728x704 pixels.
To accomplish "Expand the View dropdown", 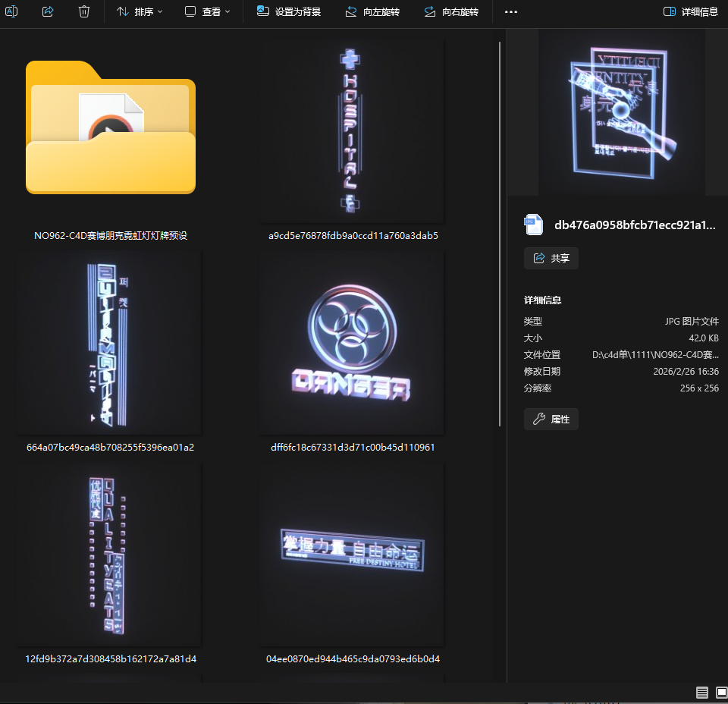I will (x=208, y=11).
